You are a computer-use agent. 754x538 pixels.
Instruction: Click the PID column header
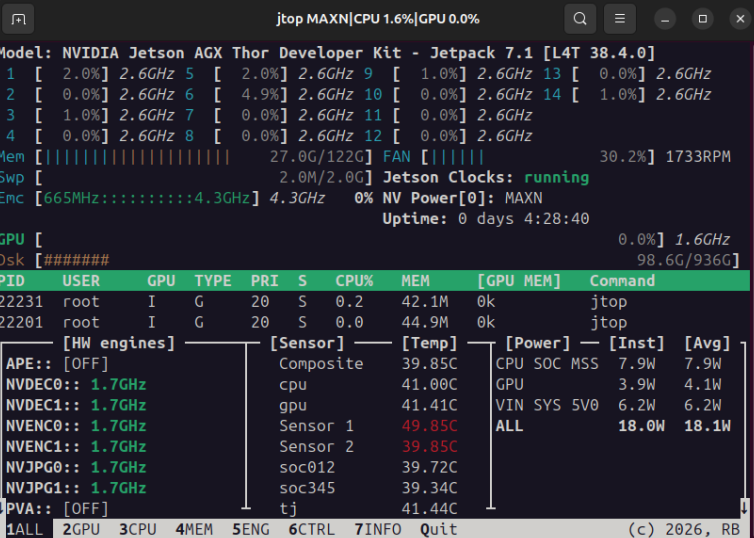click(12, 281)
